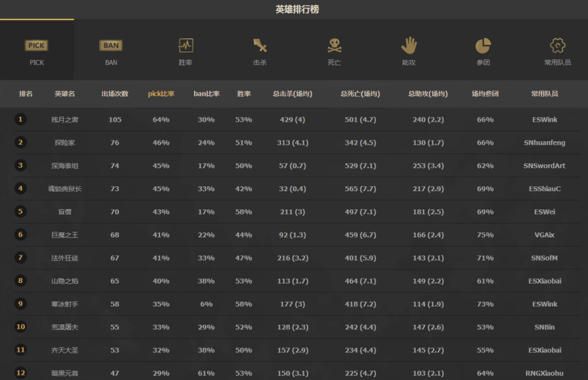Select hero 荒漠屠夫 in rank 10
Image resolution: width=588 pixels, height=380 pixels.
pyautogui.click(x=65, y=327)
